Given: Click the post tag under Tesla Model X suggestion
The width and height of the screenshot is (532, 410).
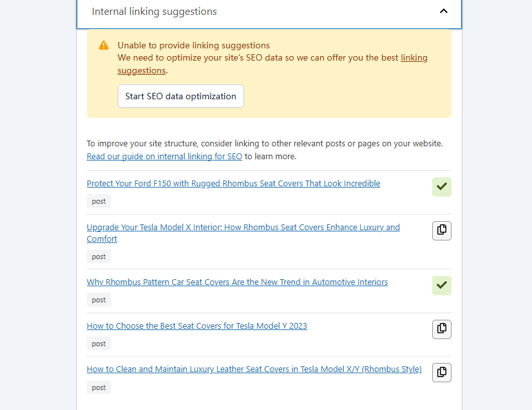Looking at the screenshot, I should click(98, 256).
